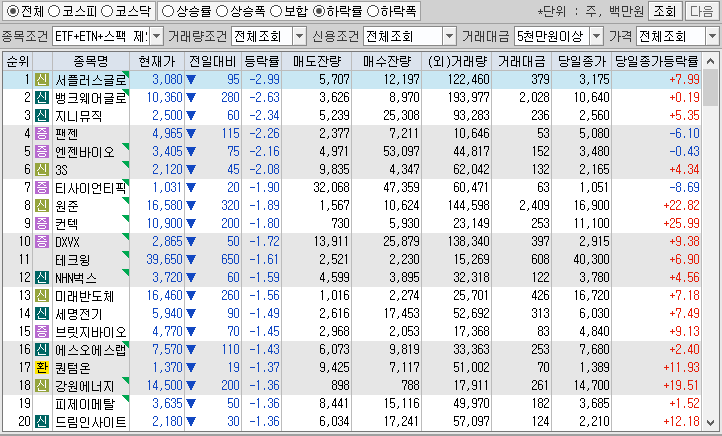This screenshot has height=436, width=722.
Task: Click the down triangle icon in 피제이메탈 row
Action: (191, 404)
